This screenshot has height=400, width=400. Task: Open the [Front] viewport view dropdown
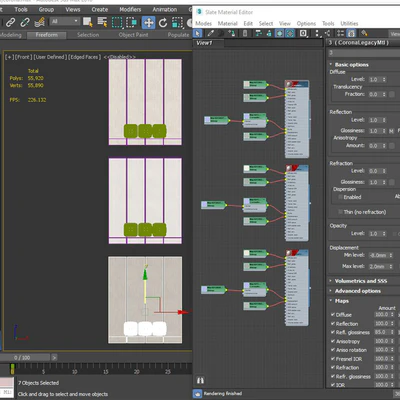(23, 57)
